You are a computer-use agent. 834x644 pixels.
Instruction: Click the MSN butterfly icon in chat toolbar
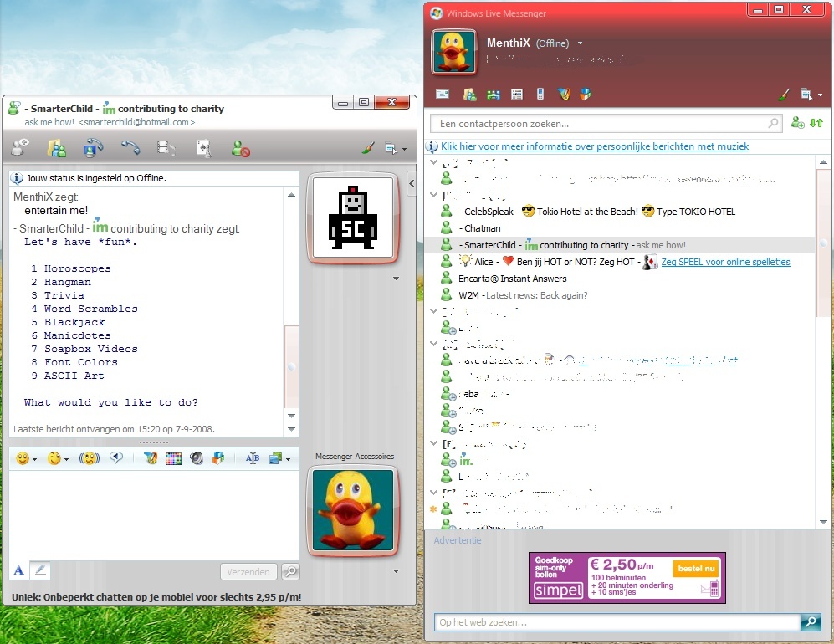(151, 457)
